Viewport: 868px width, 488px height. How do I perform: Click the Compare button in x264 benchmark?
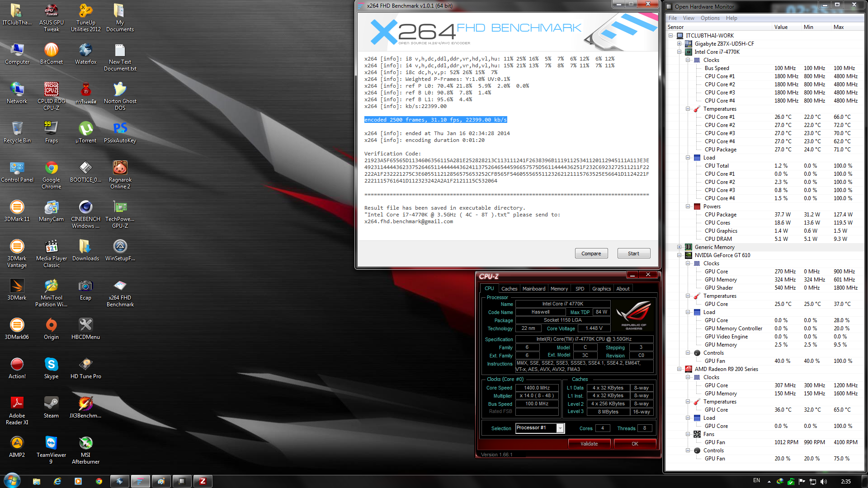(x=591, y=253)
